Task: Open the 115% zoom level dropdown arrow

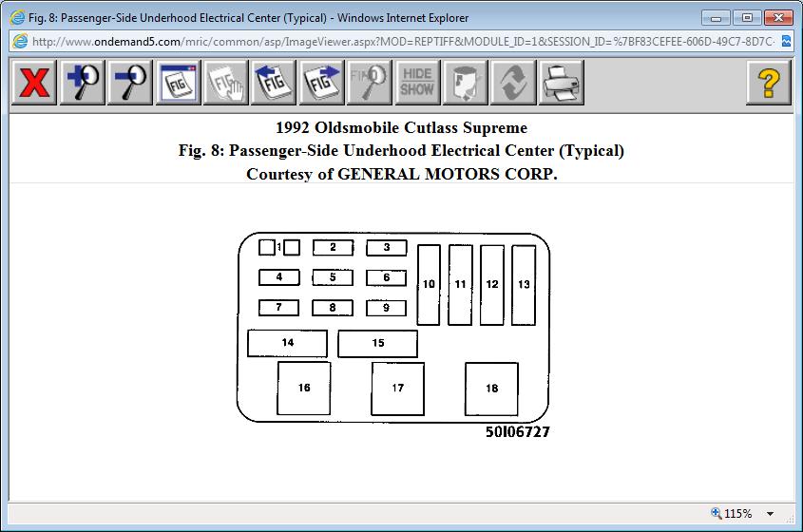Action: pyautogui.click(x=770, y=514)
